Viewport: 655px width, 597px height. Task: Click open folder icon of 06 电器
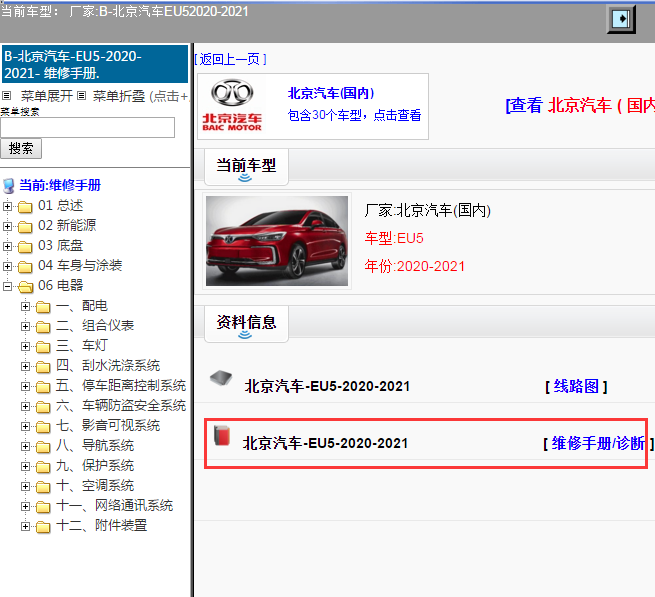[25, 287]
